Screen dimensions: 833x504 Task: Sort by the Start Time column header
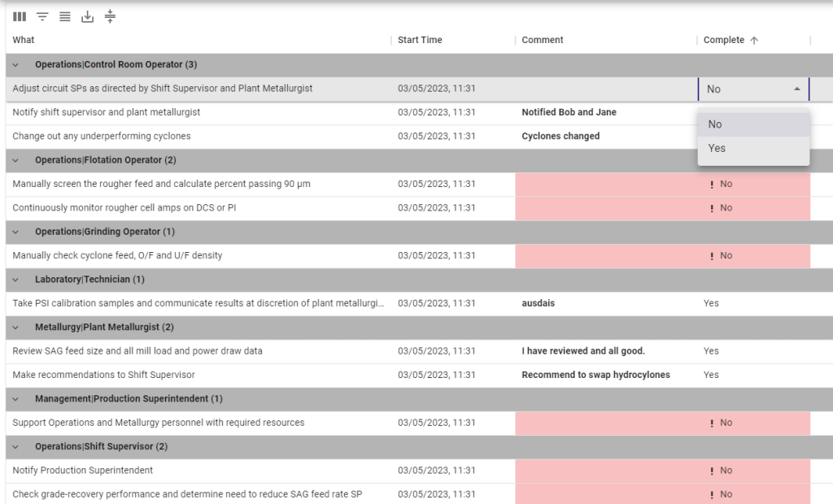[x=420, y=40]
